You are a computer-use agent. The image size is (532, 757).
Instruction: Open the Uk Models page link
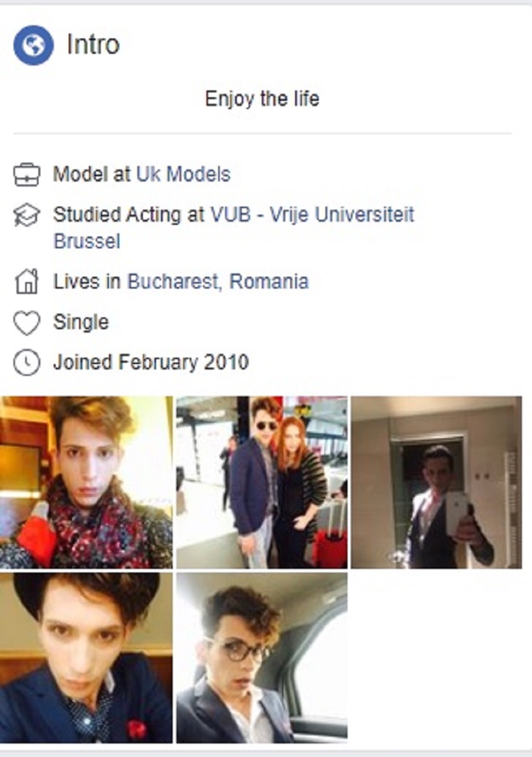(x=183, y=175)
